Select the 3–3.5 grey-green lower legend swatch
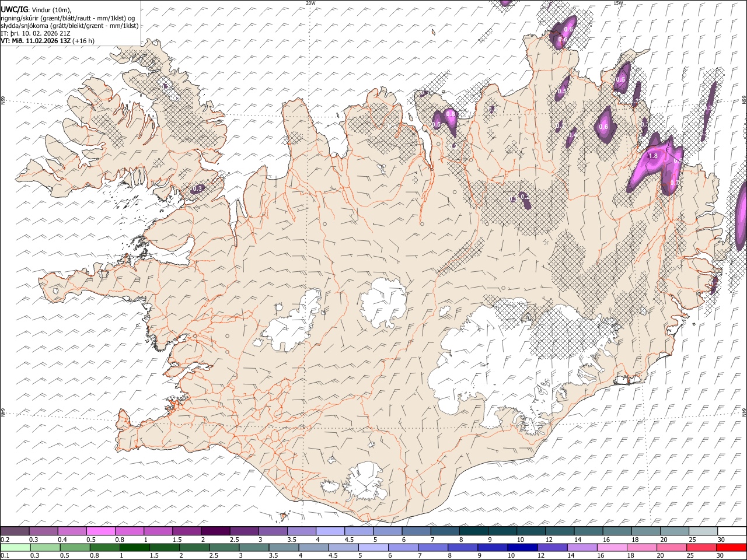The image size is (747, 560). tap(254, 547)
